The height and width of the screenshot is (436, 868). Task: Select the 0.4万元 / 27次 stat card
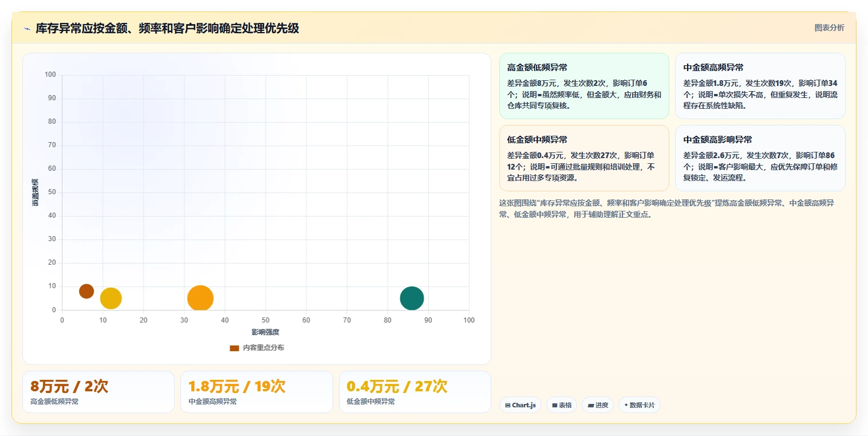tap(415, 392)
